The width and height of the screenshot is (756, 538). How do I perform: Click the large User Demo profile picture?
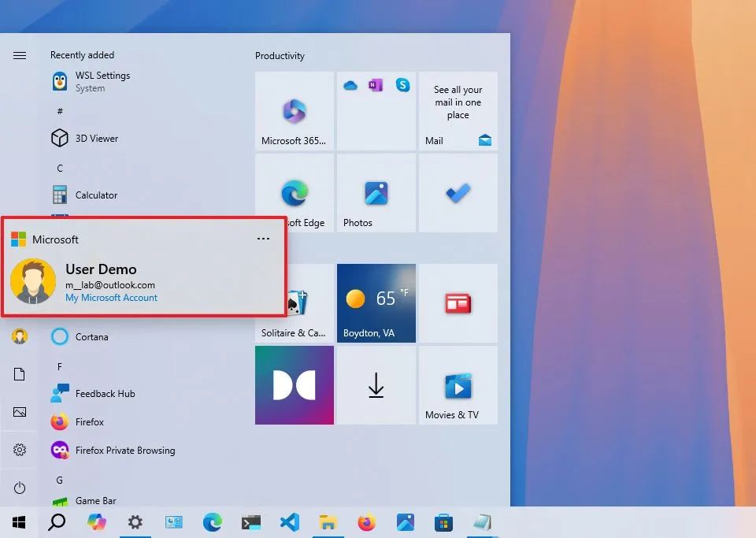(33, 281)
